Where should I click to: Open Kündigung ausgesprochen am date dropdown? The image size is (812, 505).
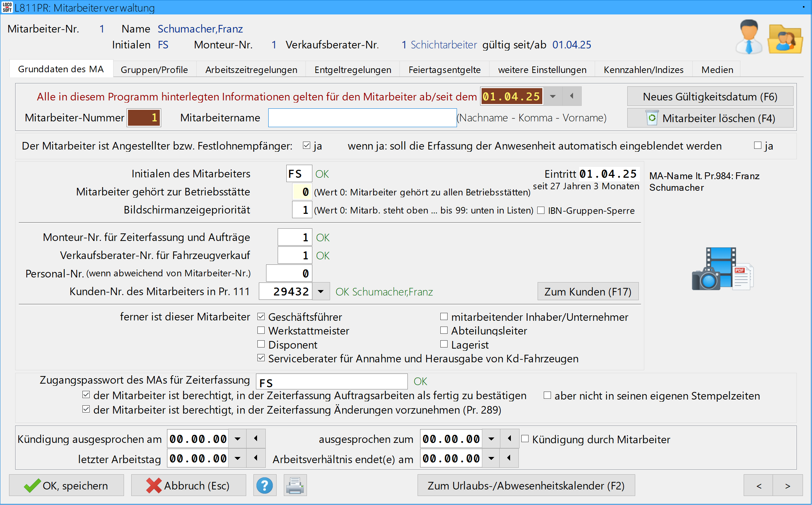(x=238, y=439)
